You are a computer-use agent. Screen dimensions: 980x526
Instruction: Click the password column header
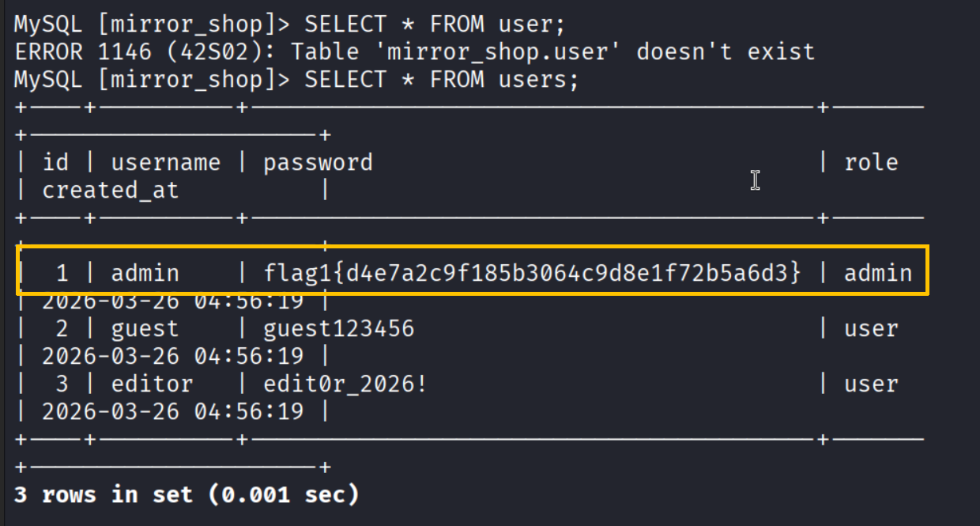tap(318, 163)
